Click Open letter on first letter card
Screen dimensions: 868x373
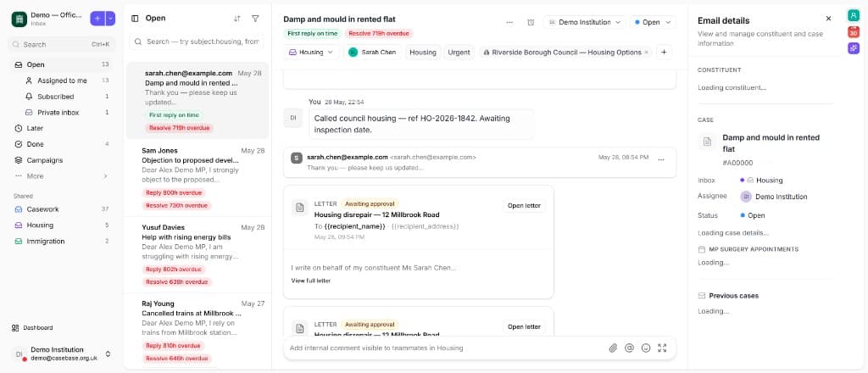pos(524,206)
